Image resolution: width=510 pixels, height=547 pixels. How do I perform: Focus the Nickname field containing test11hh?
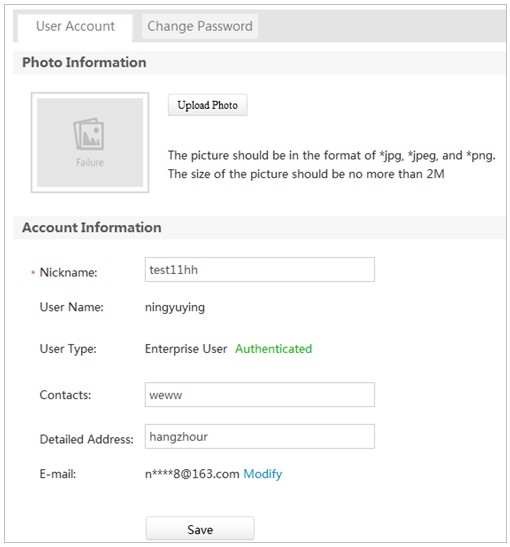[x=260, y=270]
